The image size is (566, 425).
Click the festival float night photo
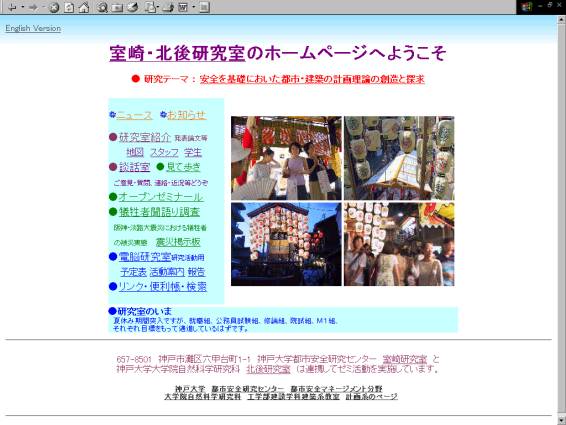(286, 244)
